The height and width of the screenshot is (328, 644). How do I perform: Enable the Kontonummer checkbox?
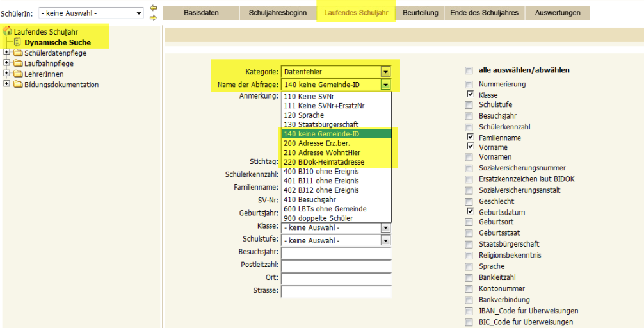[469, 289]
